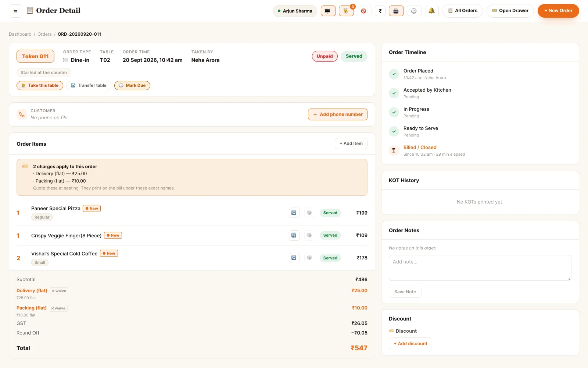Click the printer icon in header
The width and height of the screenshot is (588, 368).
(x=396, y=11)
